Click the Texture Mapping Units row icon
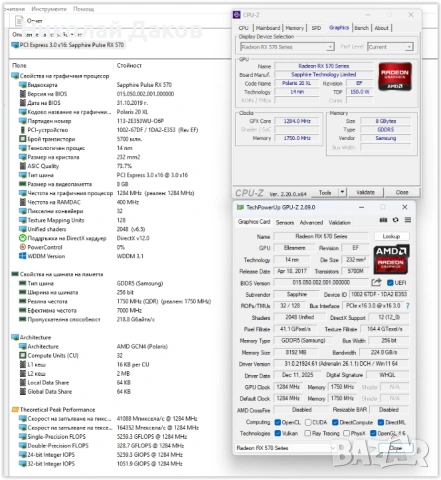The image size is (441, 480). click(22, 220)
